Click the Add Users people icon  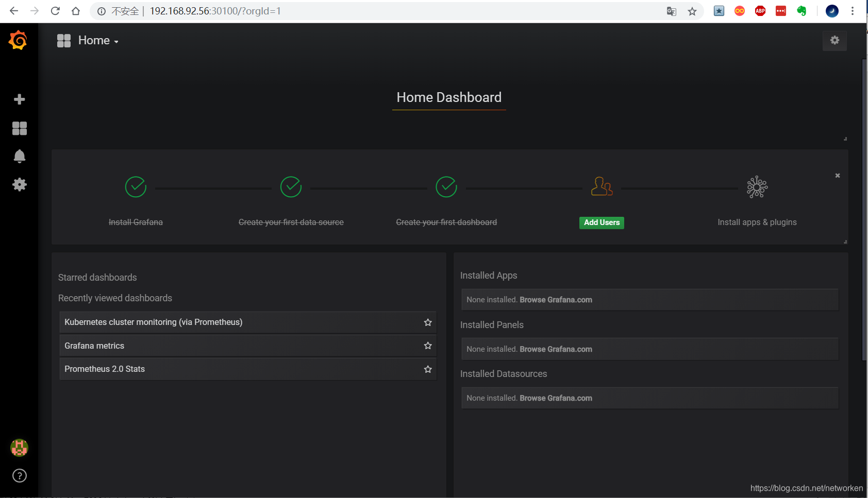pos(602,186)
